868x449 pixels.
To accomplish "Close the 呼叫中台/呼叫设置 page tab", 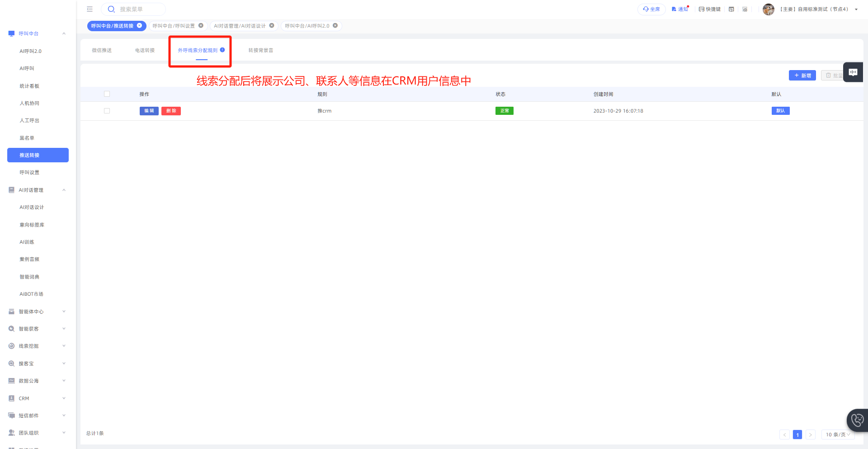I will coord(201,26).
